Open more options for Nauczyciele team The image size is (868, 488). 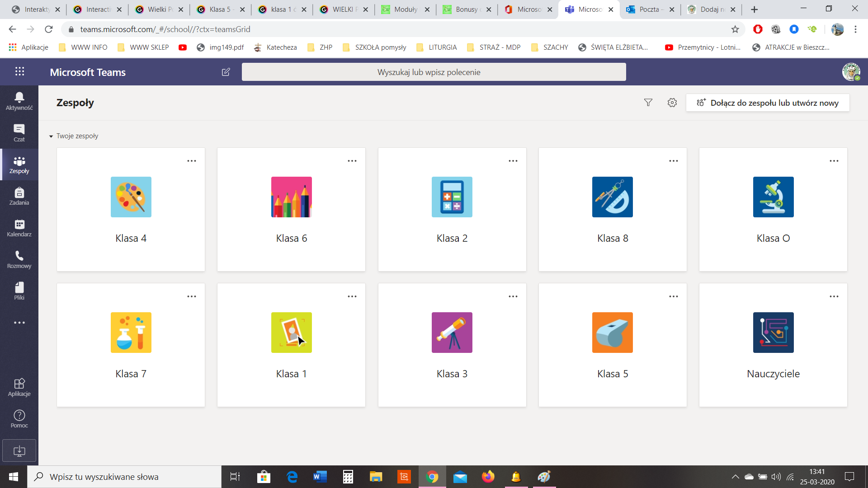point(834,296)
